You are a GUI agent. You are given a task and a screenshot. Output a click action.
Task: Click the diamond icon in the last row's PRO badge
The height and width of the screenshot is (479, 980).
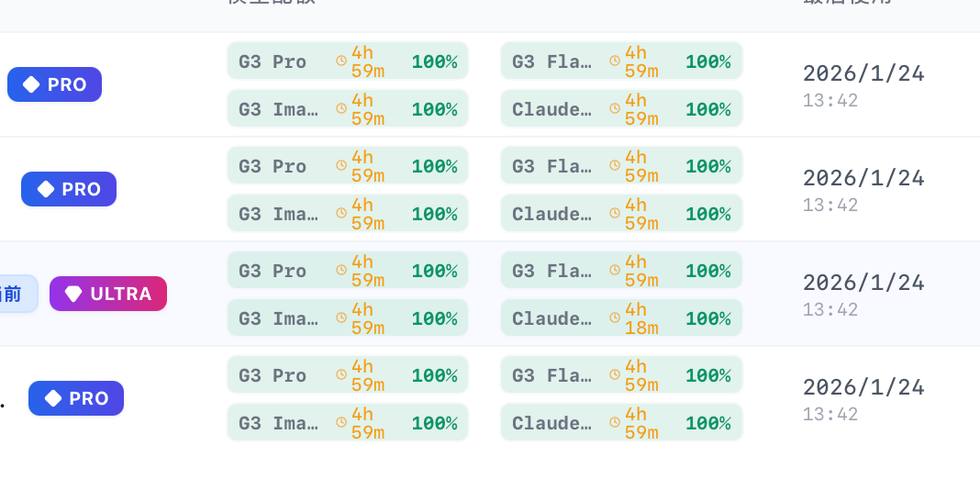click(x=53, y=398)
